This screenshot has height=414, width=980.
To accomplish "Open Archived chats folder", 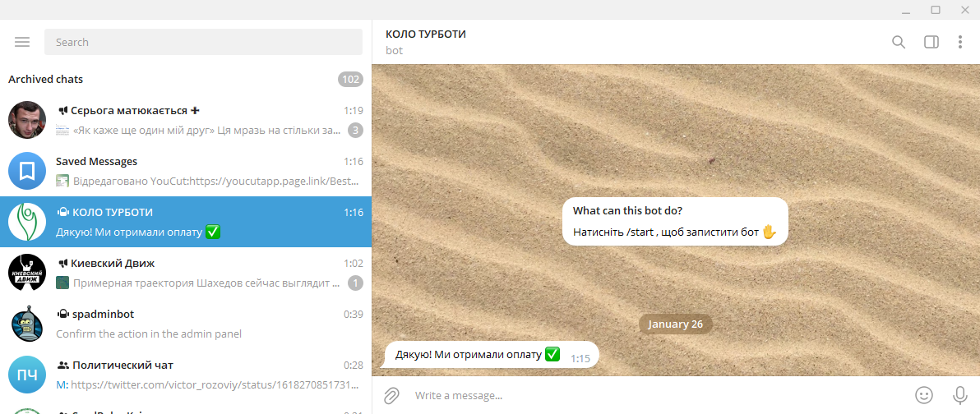I will (x=186, y=80).
